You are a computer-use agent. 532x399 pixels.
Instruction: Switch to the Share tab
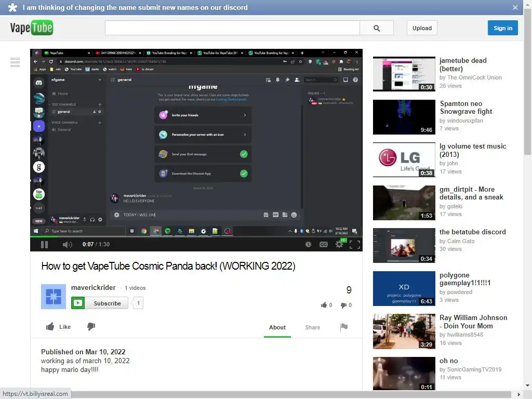[x=312, y=327]
